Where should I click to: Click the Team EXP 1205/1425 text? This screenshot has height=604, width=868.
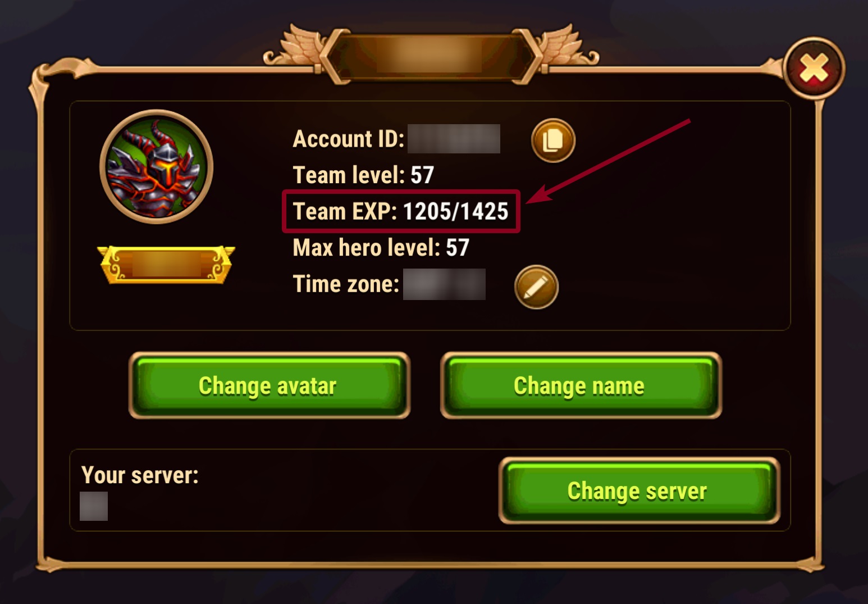(x=401, y=211)
